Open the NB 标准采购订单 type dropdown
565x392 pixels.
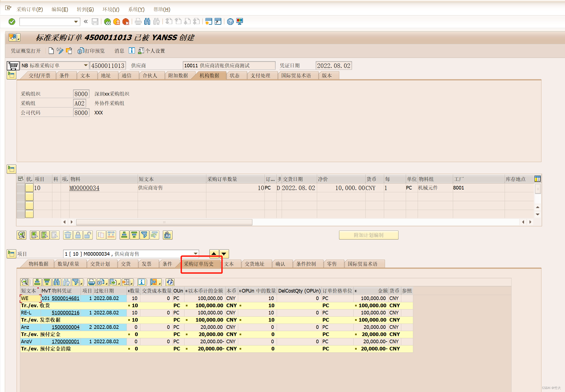pos(86,66)
